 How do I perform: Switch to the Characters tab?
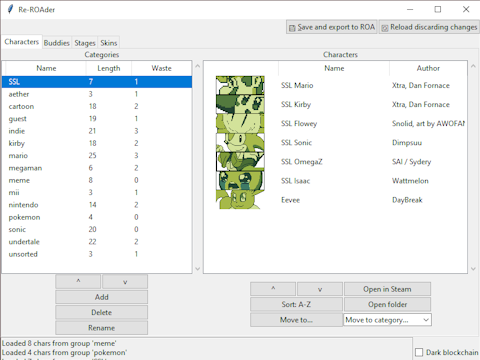(x=22, y=42)
